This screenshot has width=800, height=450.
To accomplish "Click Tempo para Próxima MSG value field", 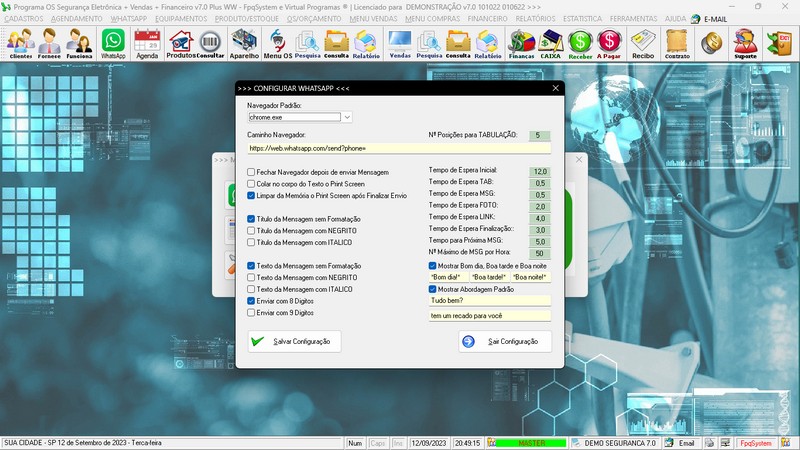I will [x=539, y=242].
